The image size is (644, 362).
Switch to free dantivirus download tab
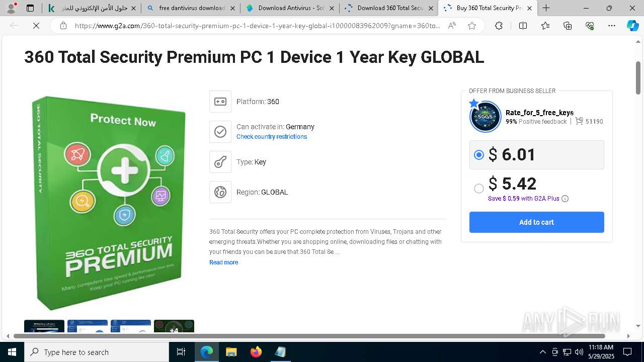point(190,8)
